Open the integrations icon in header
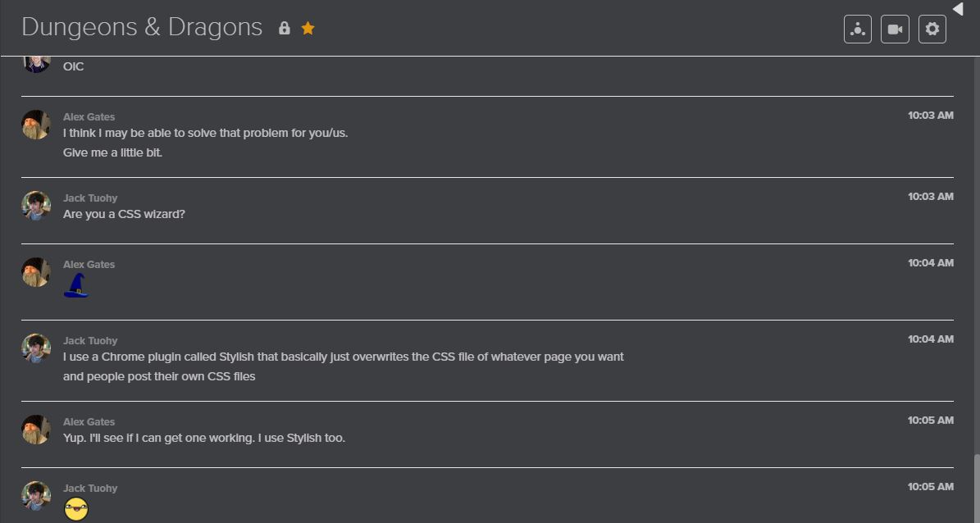 (x=858, y=30)
